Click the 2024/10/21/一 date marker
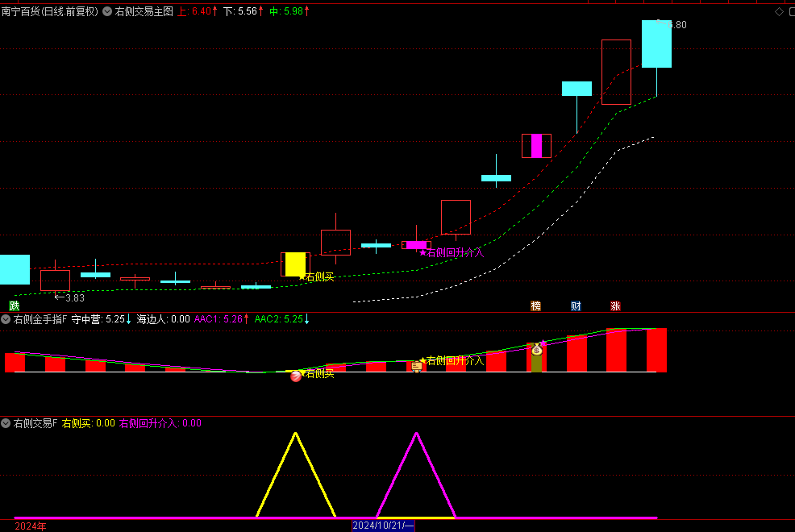 coord(383,526)
